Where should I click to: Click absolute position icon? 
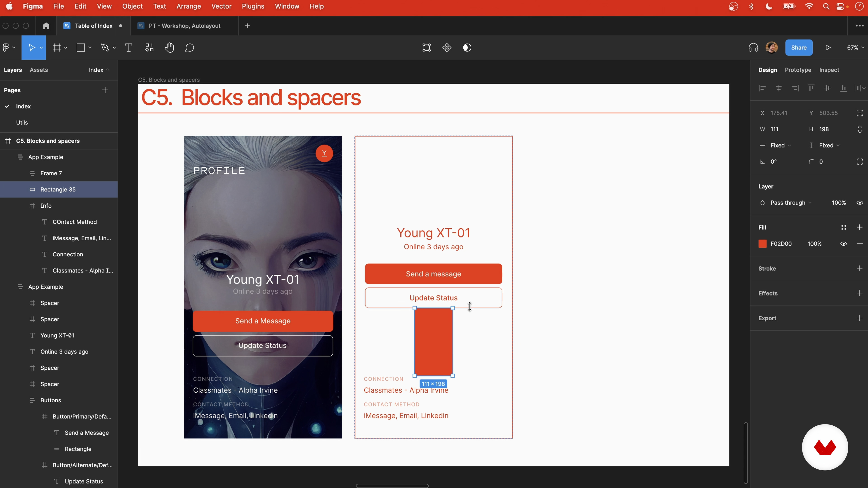[860, 113]
